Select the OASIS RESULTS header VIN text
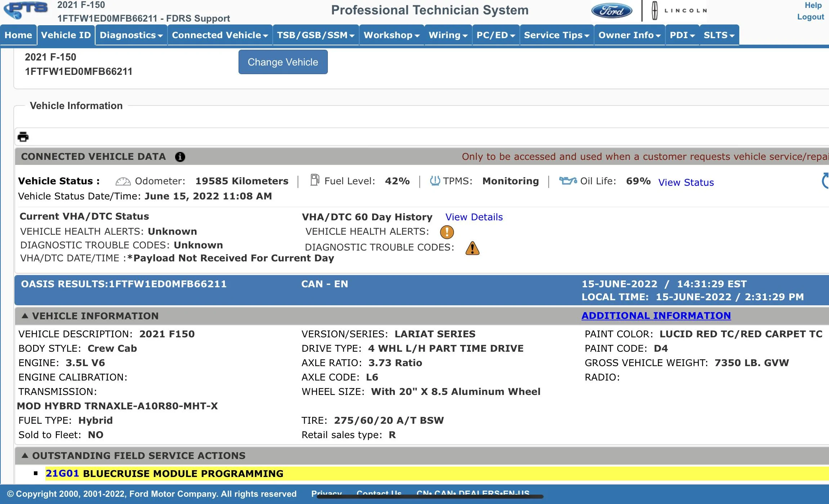Viewport: 829px width, 504px height. 124,284
